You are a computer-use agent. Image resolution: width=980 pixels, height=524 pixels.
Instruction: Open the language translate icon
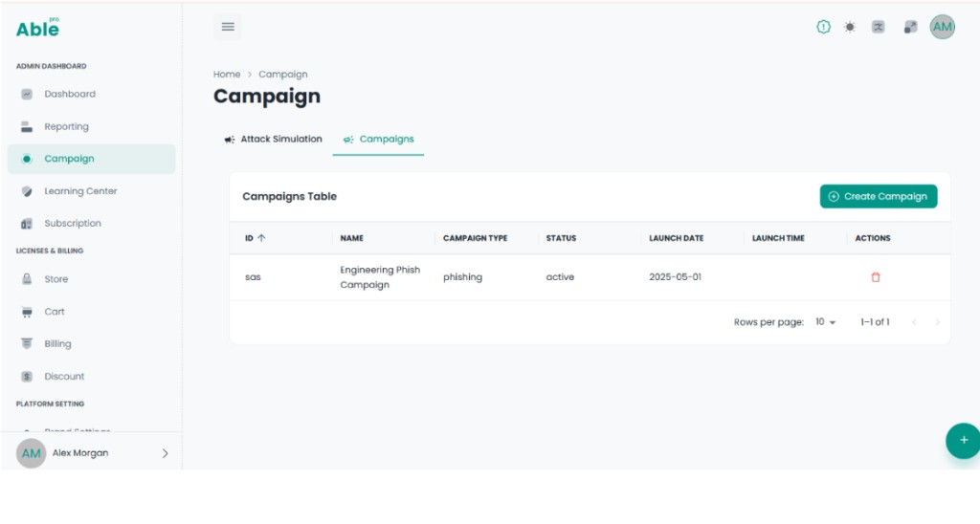click(x=879, y=27)
